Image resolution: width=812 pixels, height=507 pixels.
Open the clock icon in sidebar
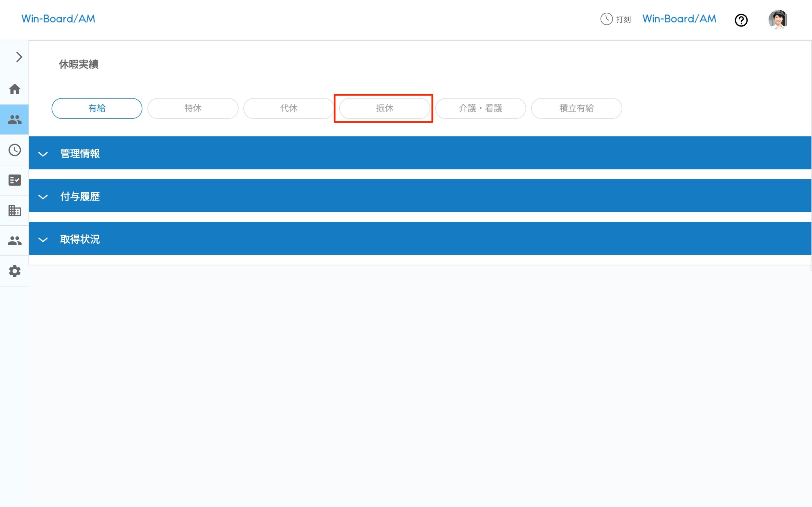coord(14,150)
